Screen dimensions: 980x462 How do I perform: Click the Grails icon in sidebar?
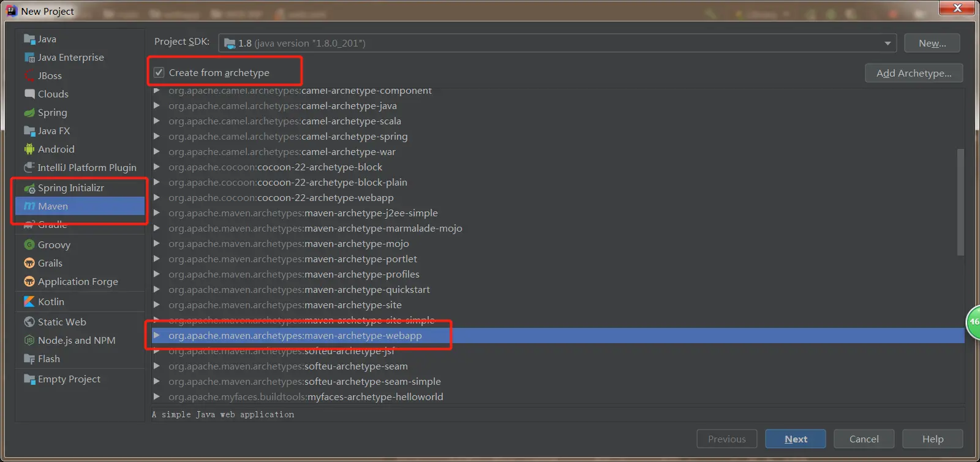[x=29, y=263]
